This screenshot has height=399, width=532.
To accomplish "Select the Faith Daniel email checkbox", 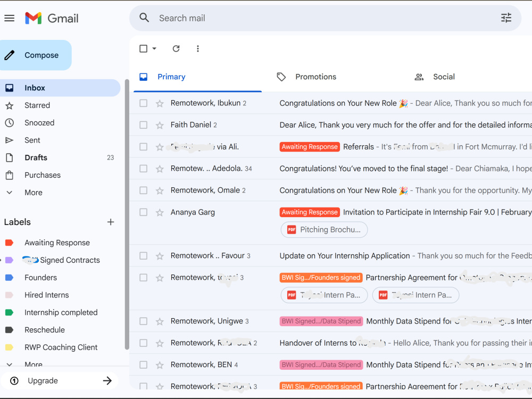I will 144,125.
